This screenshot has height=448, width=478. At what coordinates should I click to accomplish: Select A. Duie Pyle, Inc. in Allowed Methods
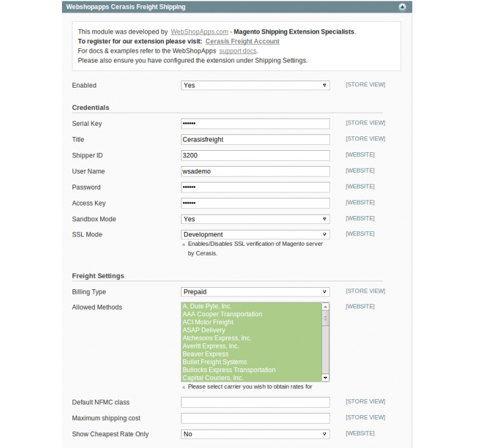pos(251,306)
